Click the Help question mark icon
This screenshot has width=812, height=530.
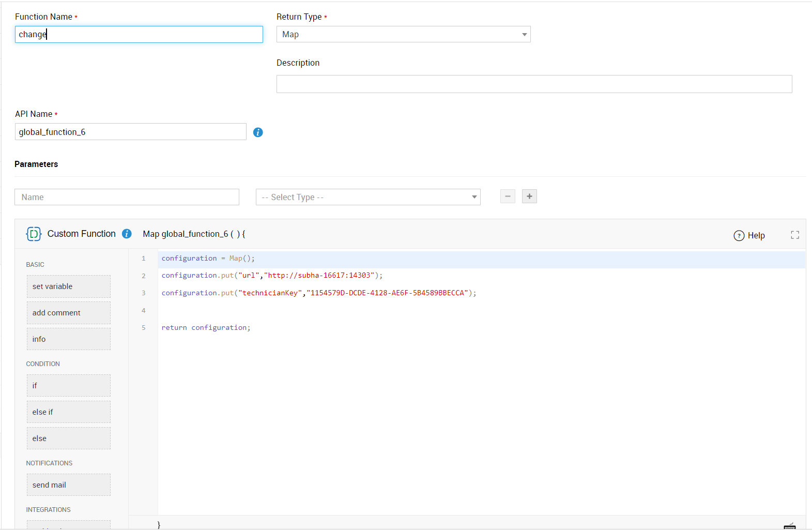click(739, 236)
